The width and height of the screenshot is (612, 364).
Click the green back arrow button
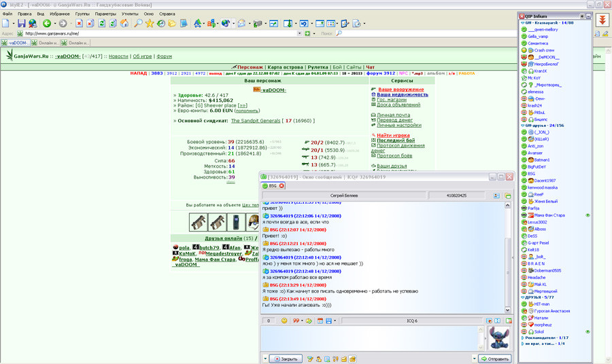47,23
